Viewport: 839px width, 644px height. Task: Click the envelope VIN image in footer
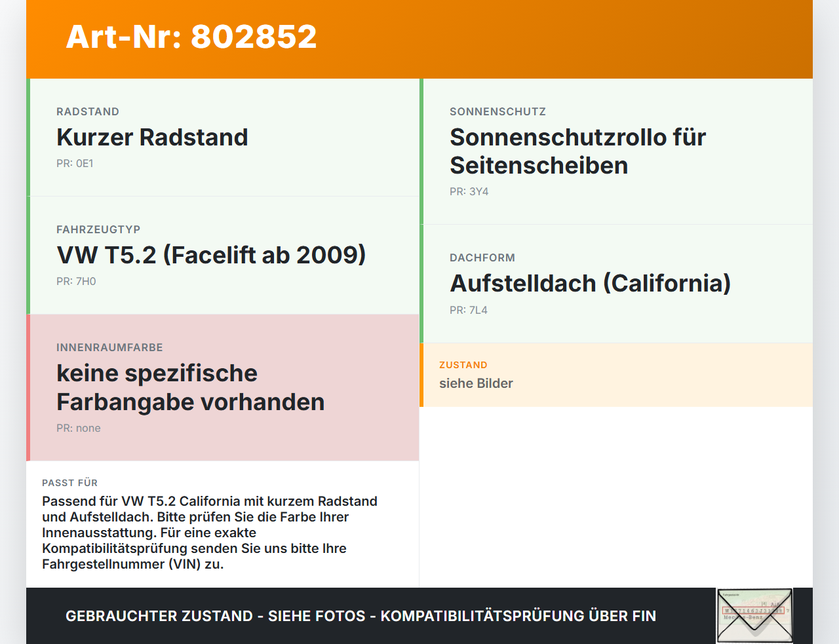tap(754, 616)
